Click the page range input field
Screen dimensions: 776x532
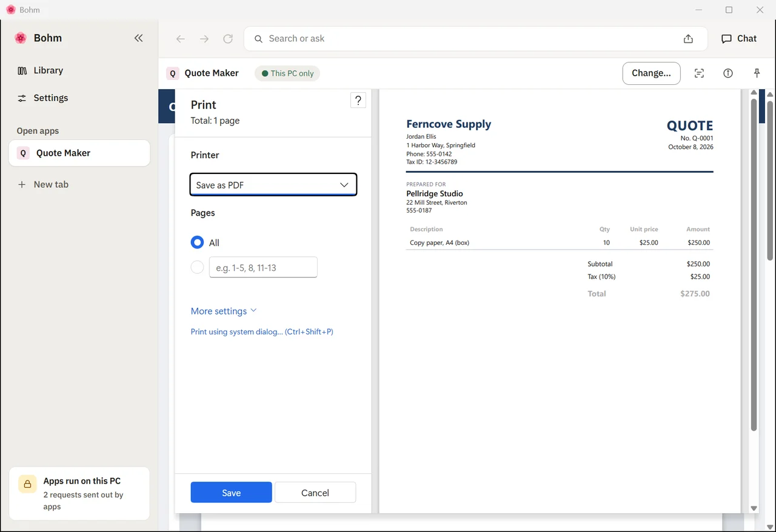[x=263, y=267]
